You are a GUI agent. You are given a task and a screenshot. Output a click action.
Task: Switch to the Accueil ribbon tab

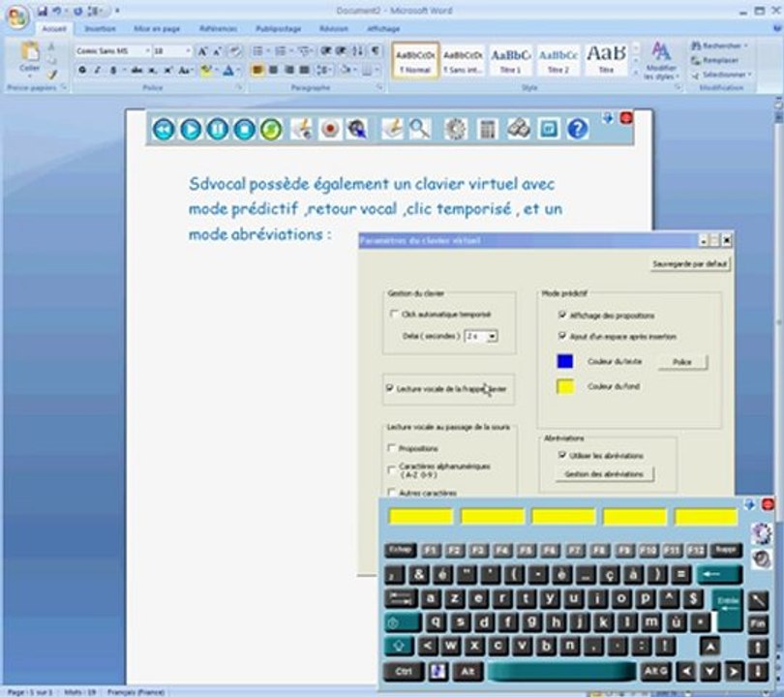point(54,28)
